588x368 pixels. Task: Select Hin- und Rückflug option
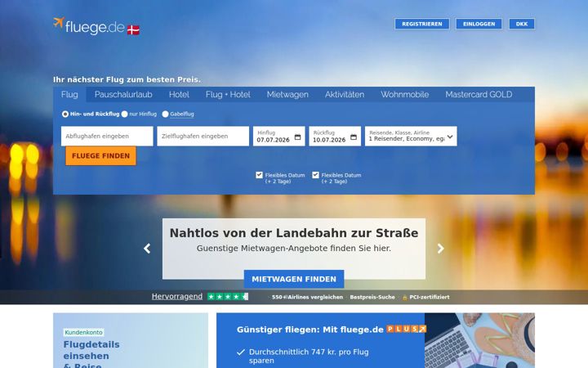pyautogui.click(x=65, y=114)
